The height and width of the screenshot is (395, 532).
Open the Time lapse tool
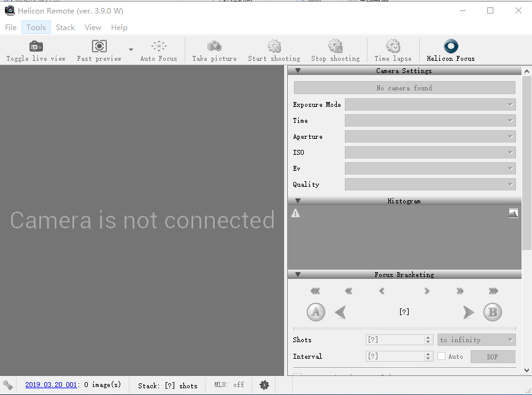[393, 47]
